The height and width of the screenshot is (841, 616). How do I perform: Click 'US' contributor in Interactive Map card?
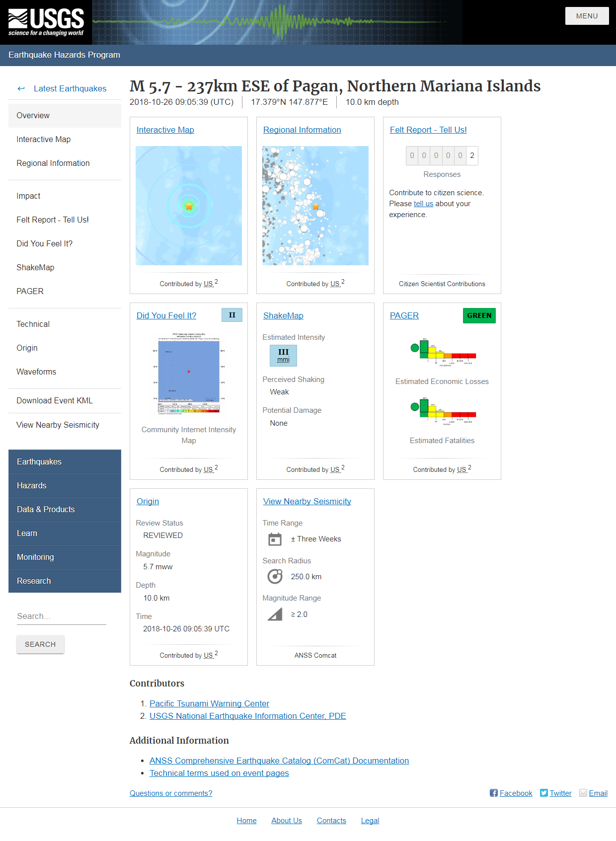point(208,284)
